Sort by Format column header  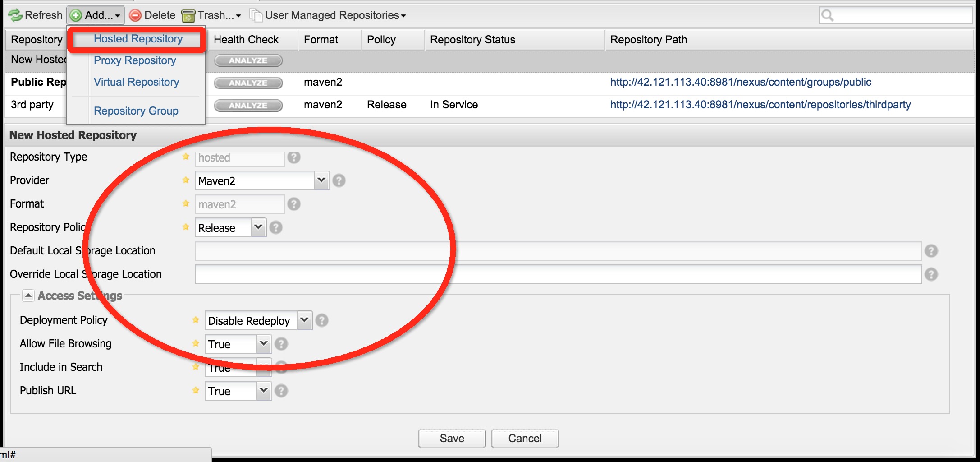click(330, 40)
